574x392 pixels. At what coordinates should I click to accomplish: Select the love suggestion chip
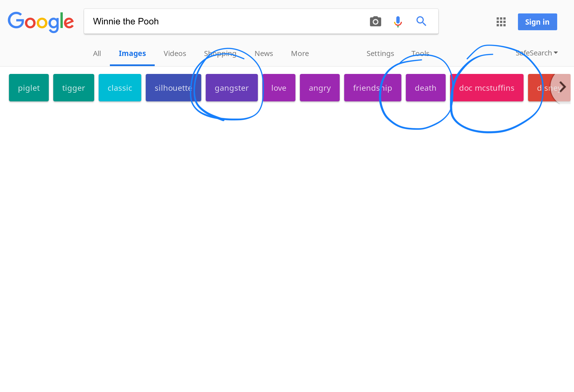pos(279,88)
